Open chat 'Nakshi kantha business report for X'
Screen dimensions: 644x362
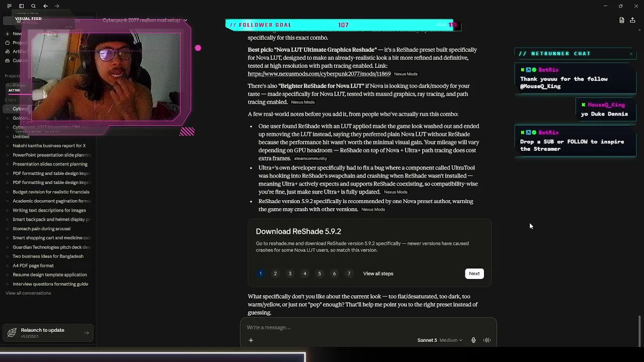tap(49, 146)
